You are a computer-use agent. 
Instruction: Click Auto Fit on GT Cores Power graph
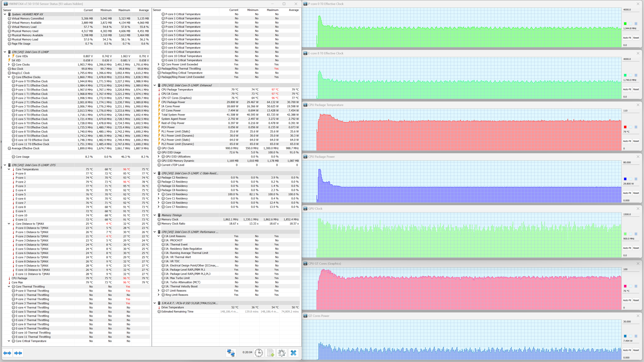tap(627, 350)
